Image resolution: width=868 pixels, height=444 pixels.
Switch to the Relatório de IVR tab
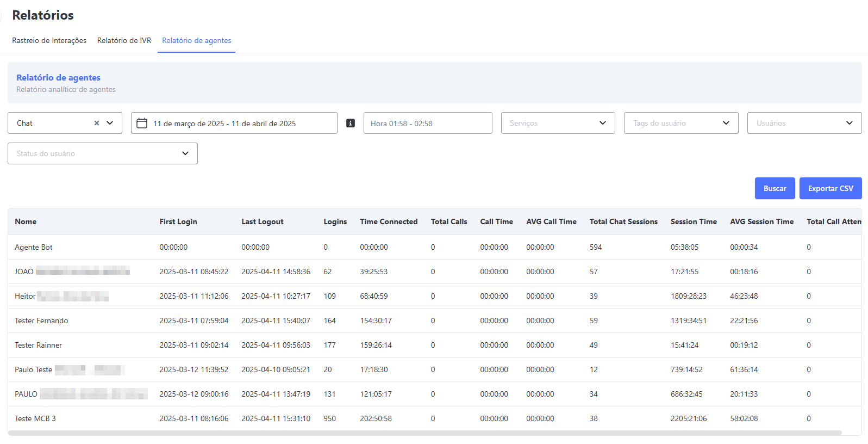(124, 40)
